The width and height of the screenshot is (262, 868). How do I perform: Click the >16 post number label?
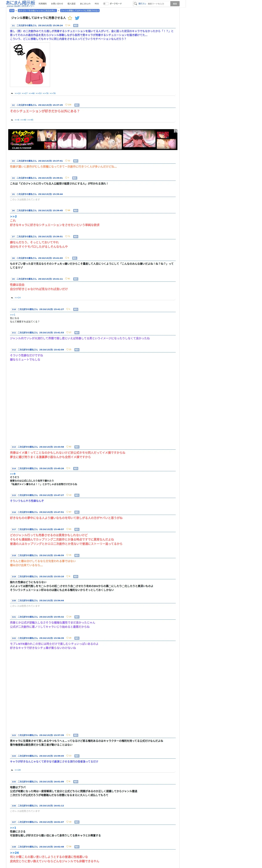click(13, 512)
